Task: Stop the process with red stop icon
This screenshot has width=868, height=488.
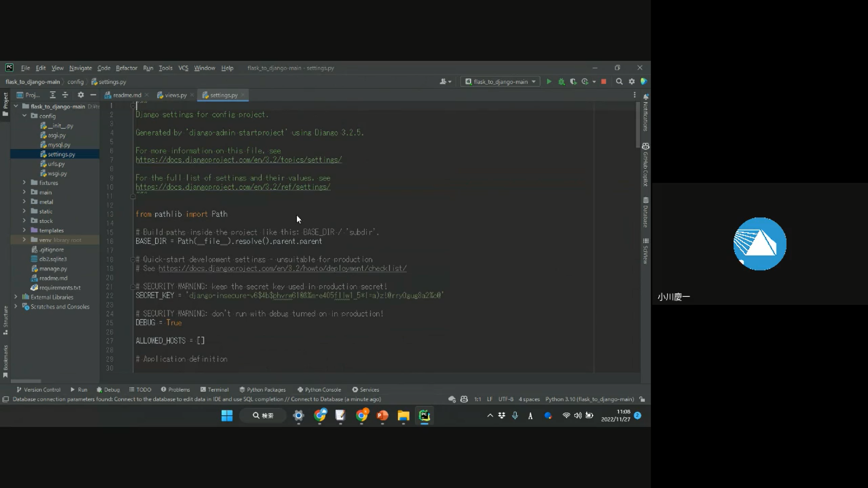Action: [x=604, y=82]
